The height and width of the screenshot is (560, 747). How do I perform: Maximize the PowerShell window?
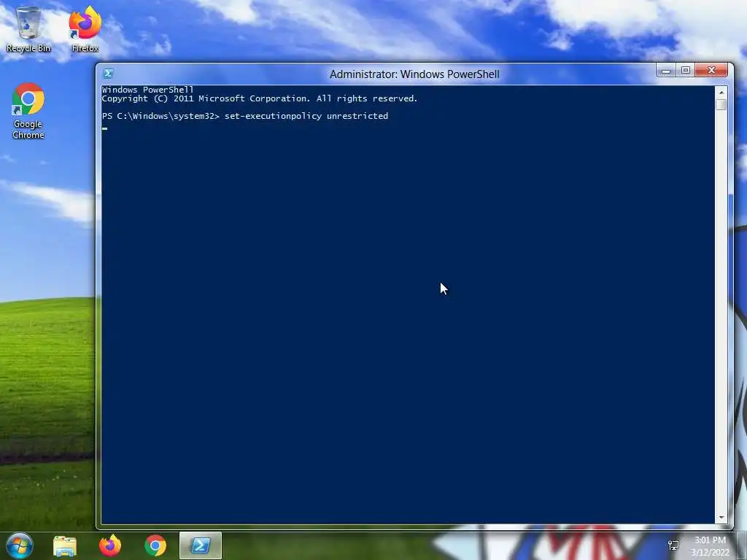point(686,71)
